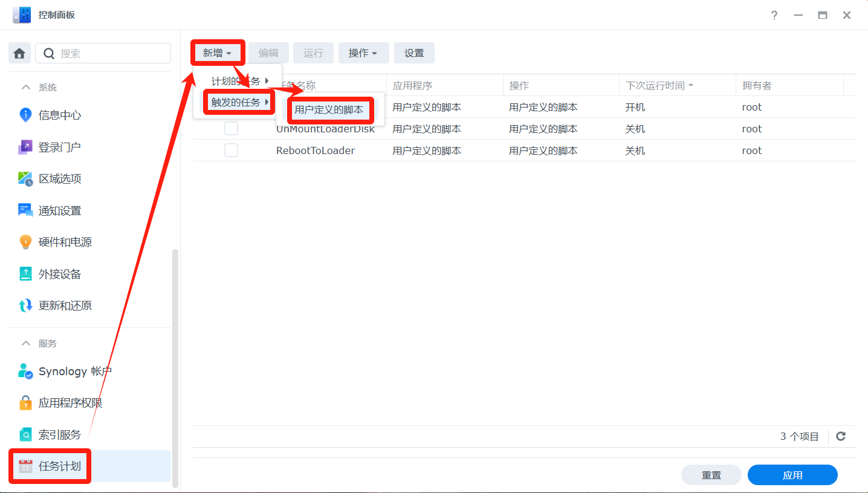This screenshot has width=868, height=493.
Task: Open 信息中心 info center icon
Action: point(25,115)
